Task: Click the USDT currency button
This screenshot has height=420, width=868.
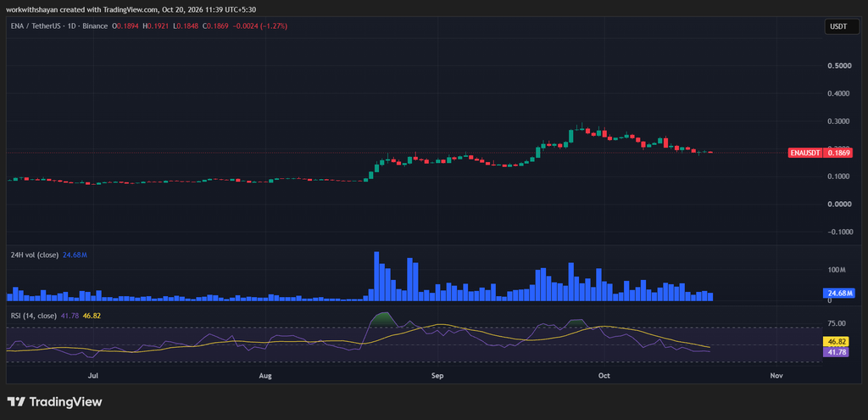Action: point(843,26)
